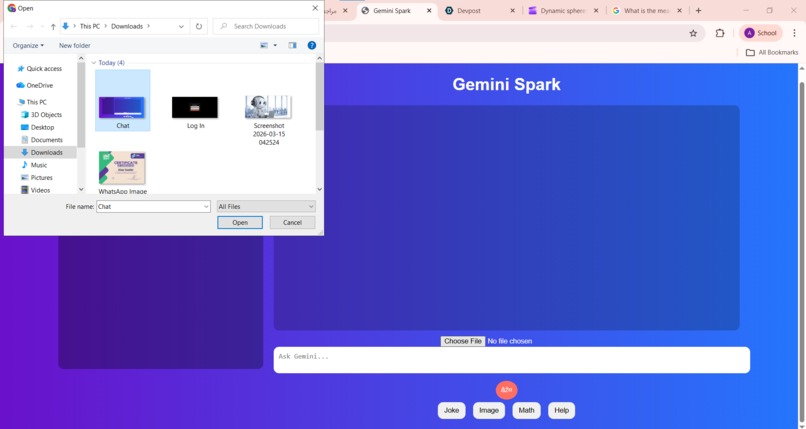
Task: Click the Help quick button
Action: (561, 410)
